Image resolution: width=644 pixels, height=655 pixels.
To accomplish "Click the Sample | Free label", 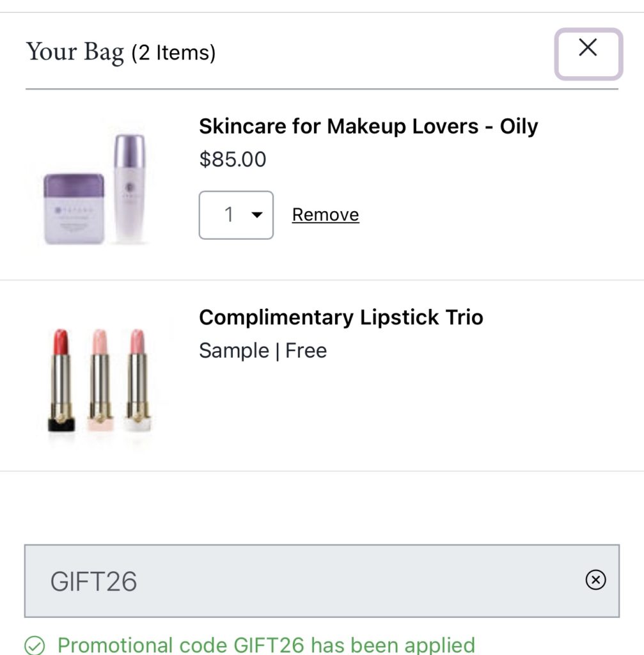I will coord(263,351).
